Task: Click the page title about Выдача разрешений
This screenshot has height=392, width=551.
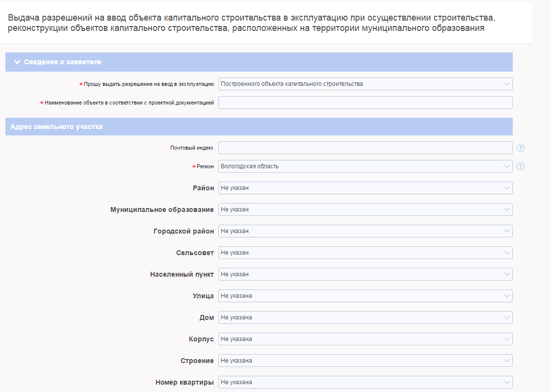Action: point(251,23)
